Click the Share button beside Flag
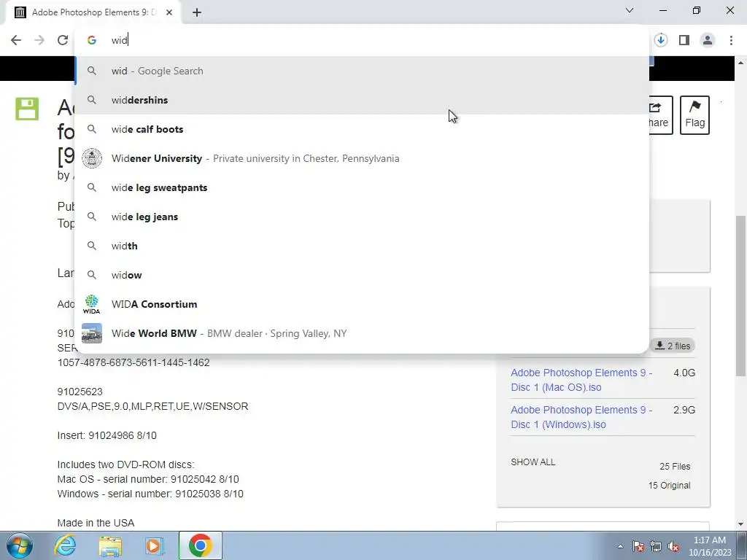This screenshot has height=560, width=747. (661, 115)
